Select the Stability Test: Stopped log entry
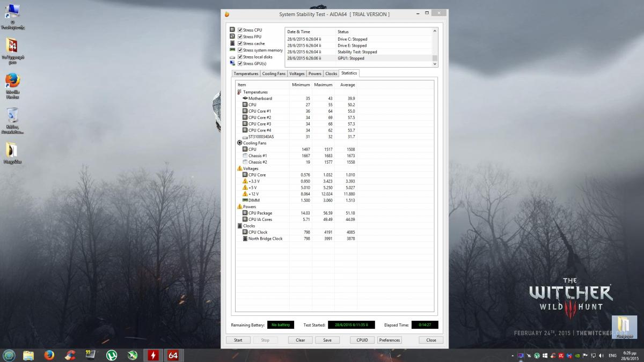Screen dimensions: 644x362 click(x=358, y=52)
